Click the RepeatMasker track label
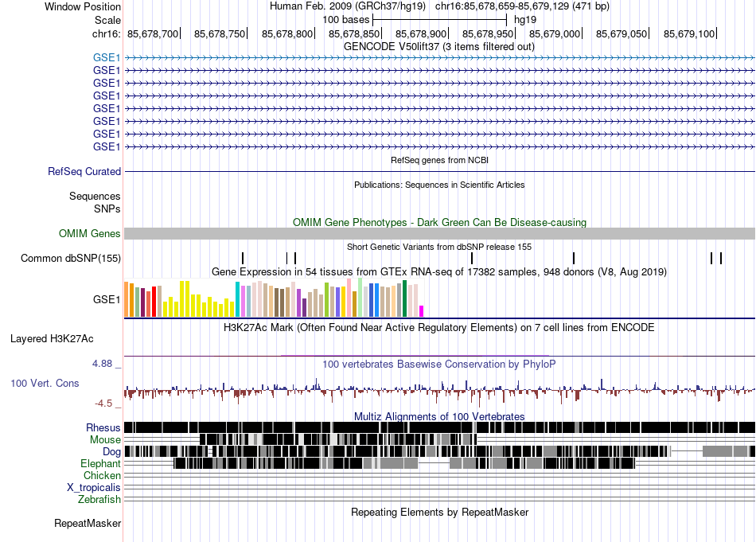 click(88, 524)
